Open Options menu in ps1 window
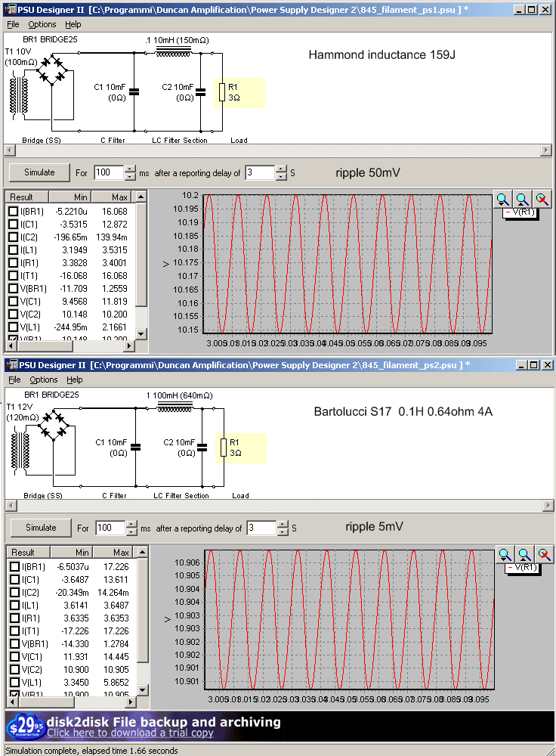The height and width of the screenshot is (756, 556). (42, 24)
